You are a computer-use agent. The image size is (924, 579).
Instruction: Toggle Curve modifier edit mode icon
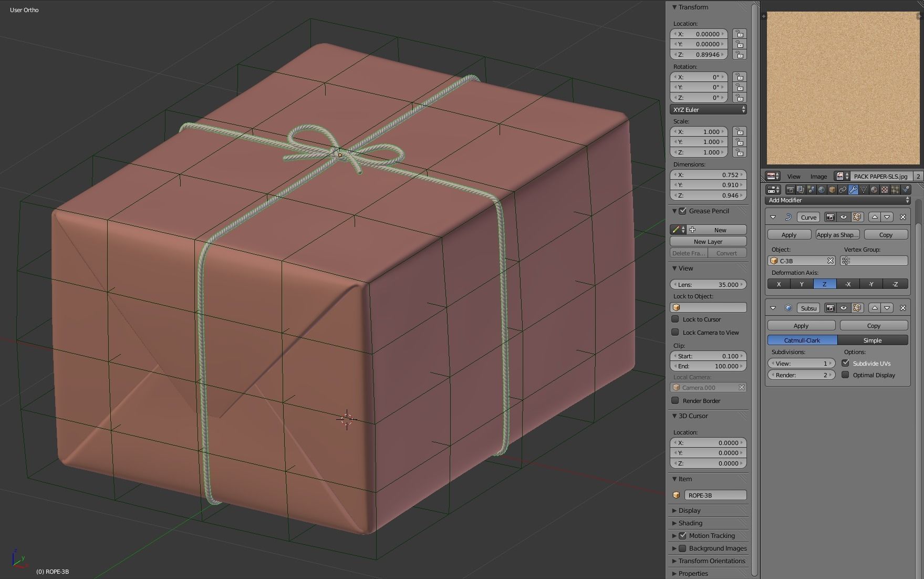[x=857, y=217]
